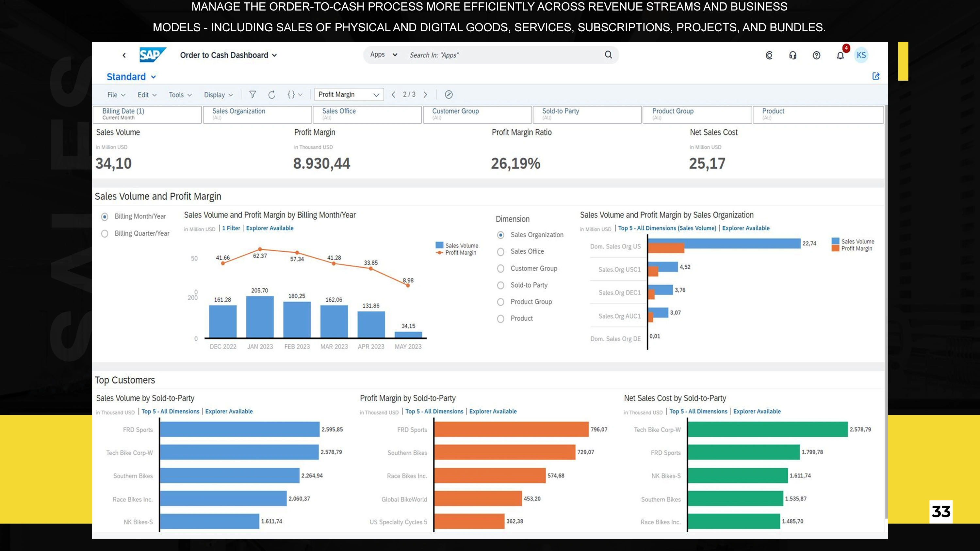
Task: Expand the Order to Cash Dashboard title
Action: (228, 55)
